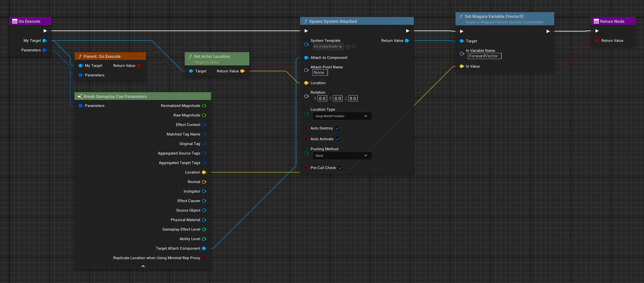
Task: Click On Execute node execution output arrow
Action: click(x=45, y=31)
